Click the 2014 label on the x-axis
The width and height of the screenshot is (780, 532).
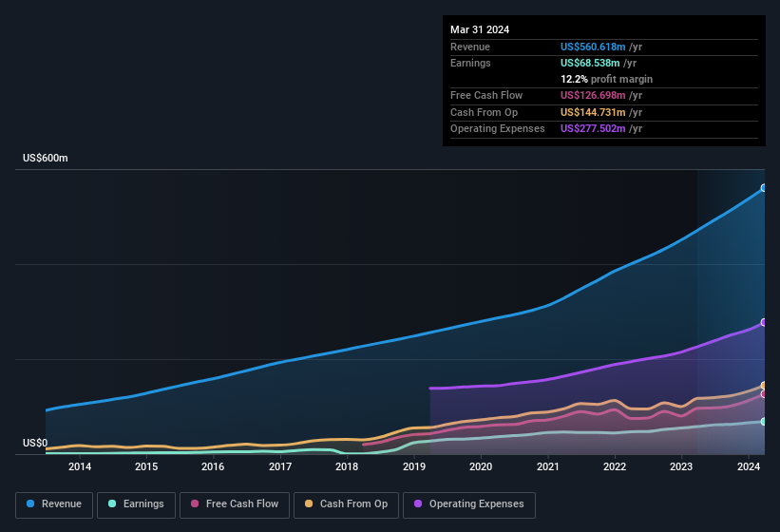80,466
